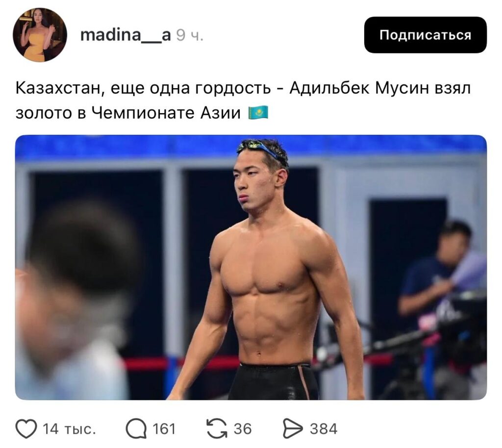Screen dimensions: 502x448
Task: Open the madina__a username link
Action: [125, 35]
